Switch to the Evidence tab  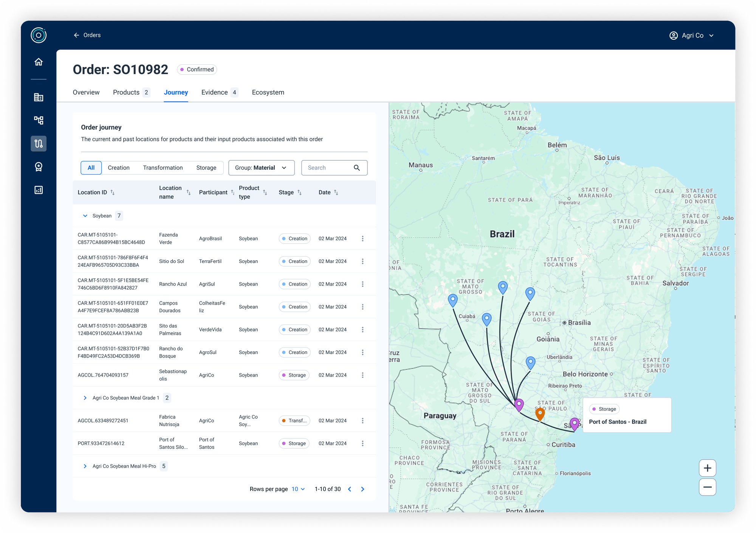[220, 92]
